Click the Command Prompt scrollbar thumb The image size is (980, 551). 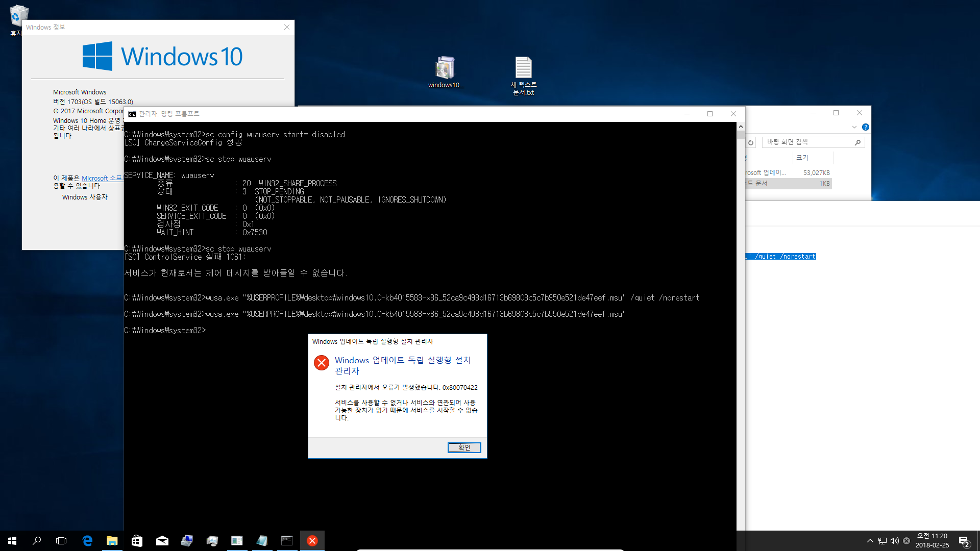(x=741, y=135)
